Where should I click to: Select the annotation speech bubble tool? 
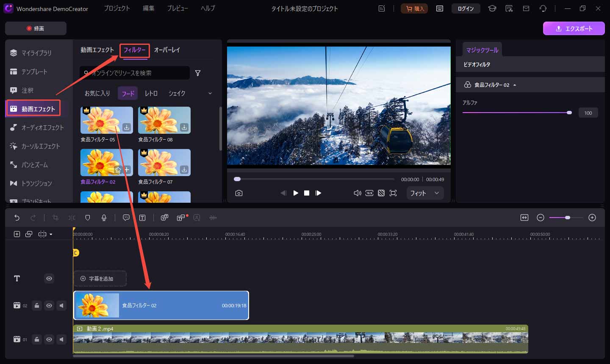click(126, 217)
